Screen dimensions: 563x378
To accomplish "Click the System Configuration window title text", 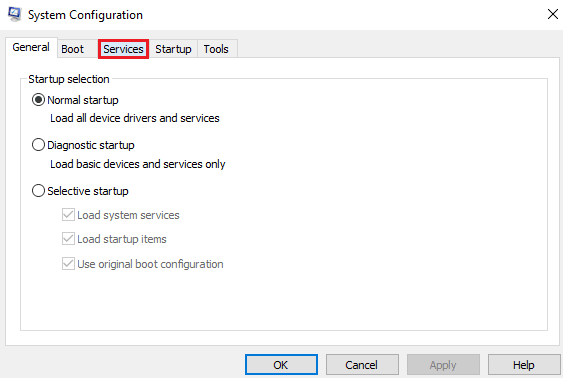I will 85,15.
